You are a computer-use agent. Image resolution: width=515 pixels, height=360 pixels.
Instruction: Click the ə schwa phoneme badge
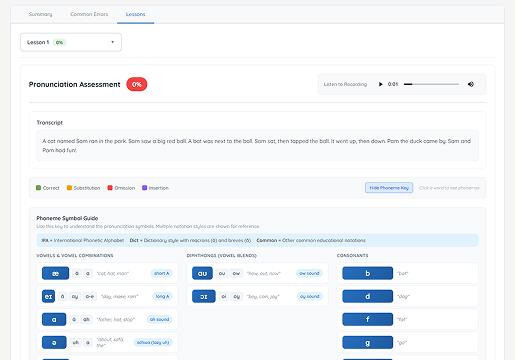[x=54, y=342]
